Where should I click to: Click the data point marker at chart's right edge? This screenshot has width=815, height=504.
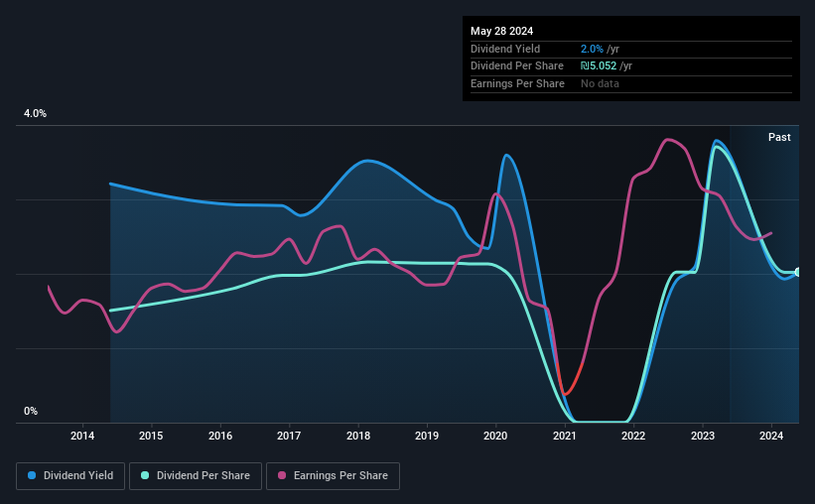798,272
